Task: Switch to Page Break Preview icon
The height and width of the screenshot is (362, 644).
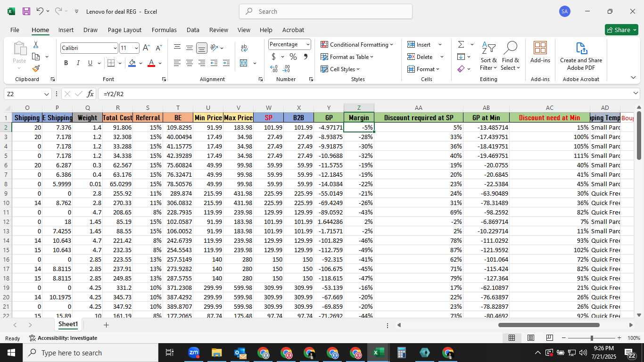Action: (x=549, y=338)
